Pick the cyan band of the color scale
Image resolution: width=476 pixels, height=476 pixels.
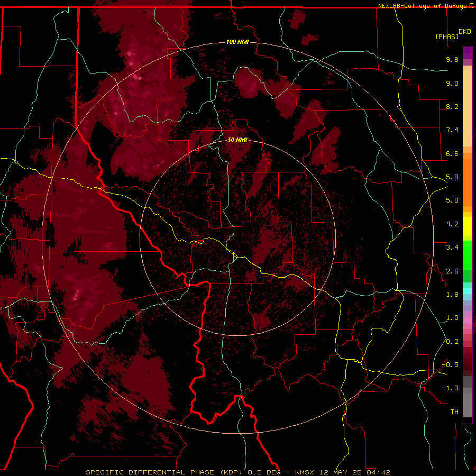pos(467,291)
